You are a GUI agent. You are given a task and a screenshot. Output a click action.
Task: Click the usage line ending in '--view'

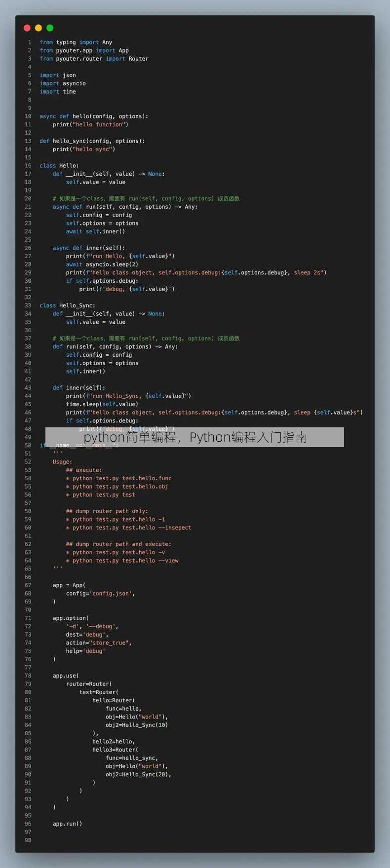tap(122, 561)
